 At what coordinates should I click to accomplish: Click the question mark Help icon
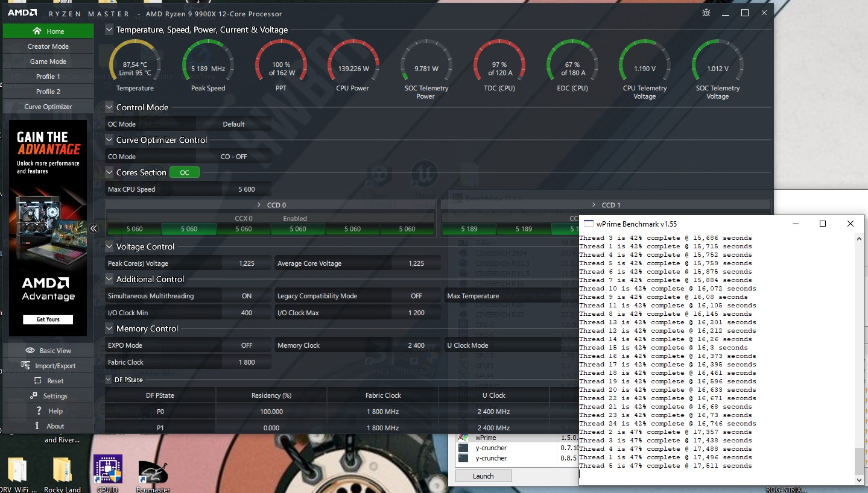point(39,410)
